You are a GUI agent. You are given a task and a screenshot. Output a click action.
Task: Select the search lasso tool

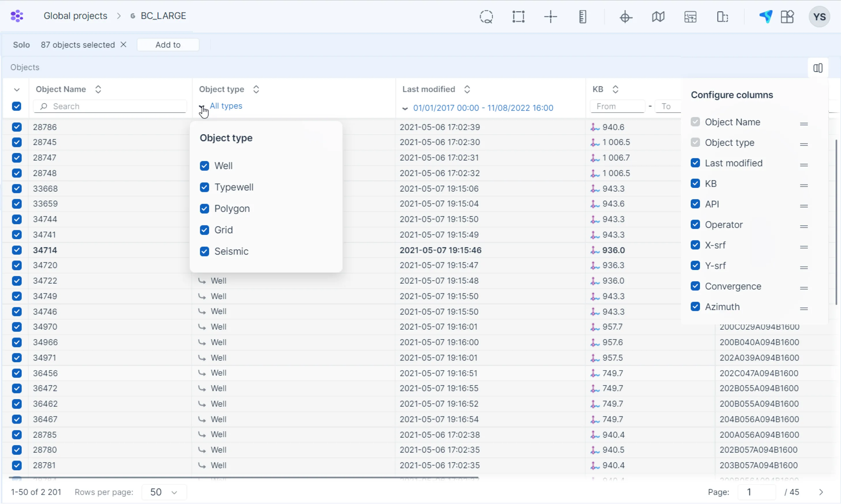click(x=486, y=16)
